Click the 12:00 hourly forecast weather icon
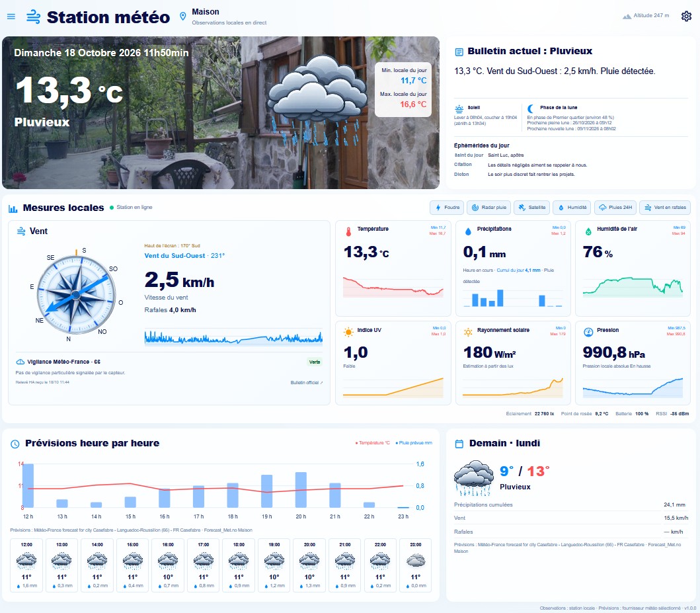The height and width of the screenshot is (613, 700). pyautogui.click(x=26, y=561)
